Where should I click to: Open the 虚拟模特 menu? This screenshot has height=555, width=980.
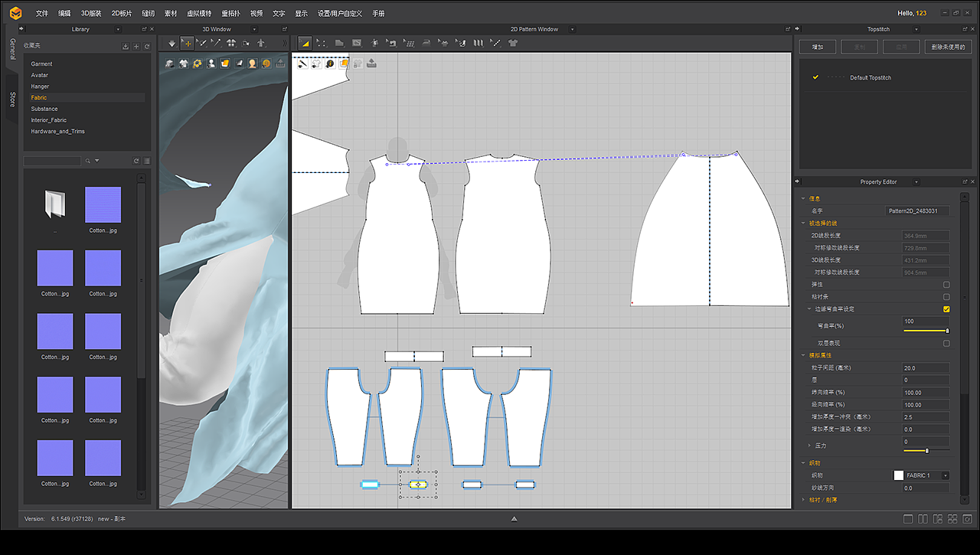pyautogui.click(x=199, y=14)
